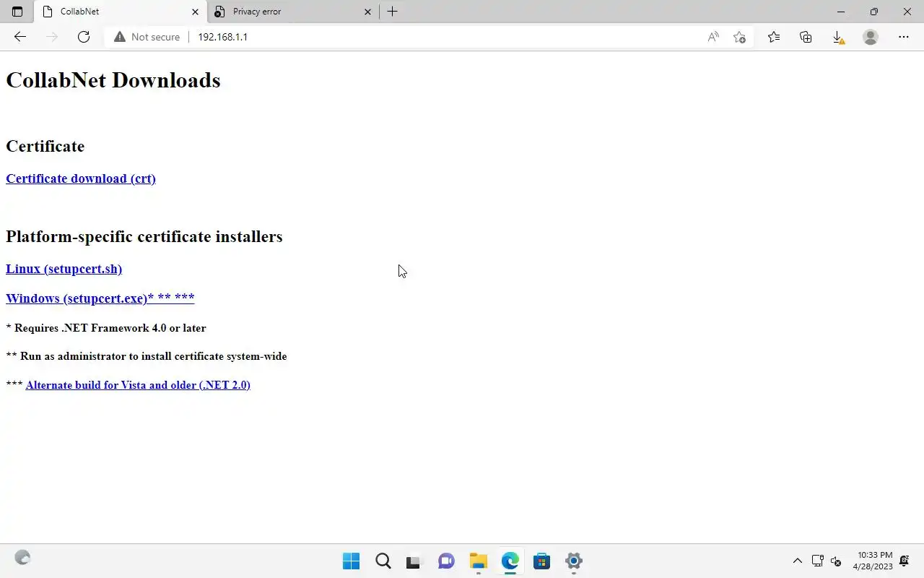Viewport: 924px width, 578px height.
Task: Click the Requires .NET Framework 4.0 note
Action: coord(106,328)
